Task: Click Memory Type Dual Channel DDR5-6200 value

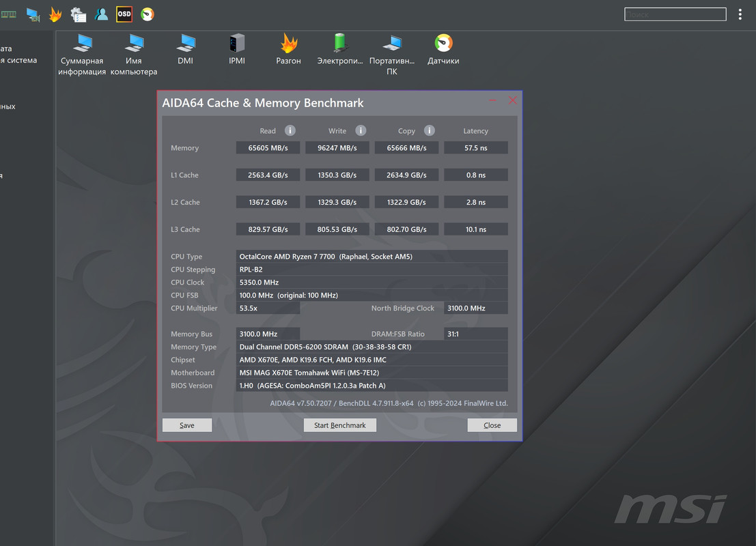Action: pos(372,347)
